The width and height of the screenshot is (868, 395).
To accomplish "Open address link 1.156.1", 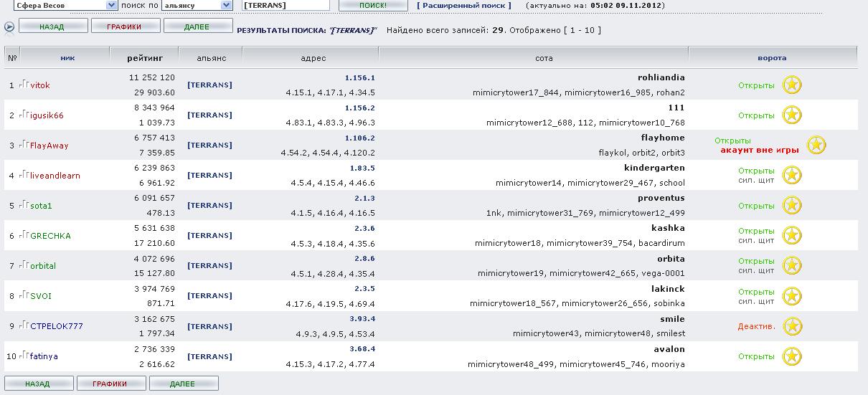I will pyautogui.click(x=359, y=77).
